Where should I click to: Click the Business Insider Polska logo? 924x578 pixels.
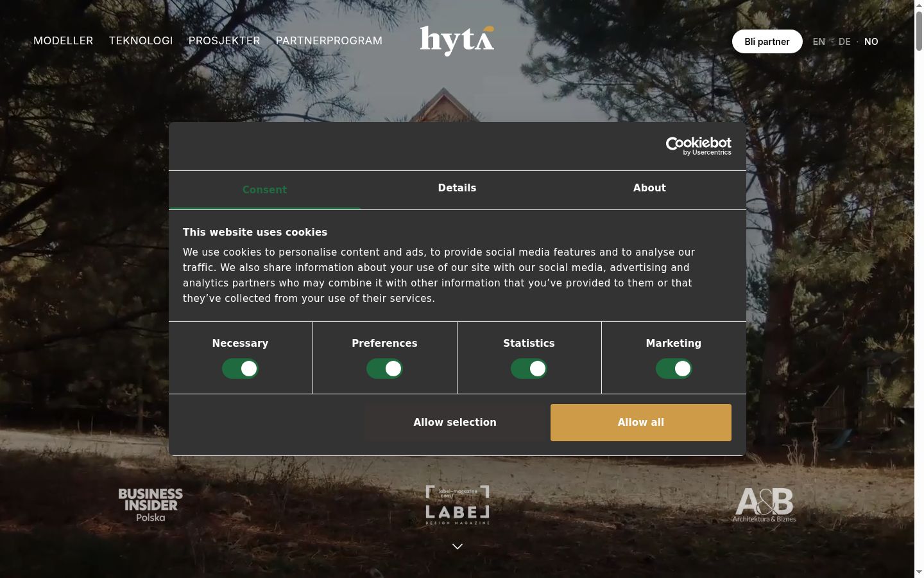151,505
